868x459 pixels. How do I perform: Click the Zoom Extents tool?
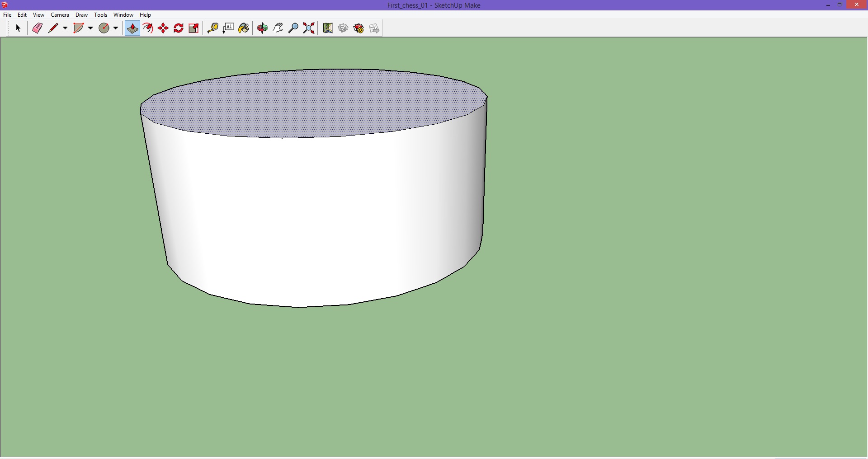pyautogui.click(x=309, y=28)
